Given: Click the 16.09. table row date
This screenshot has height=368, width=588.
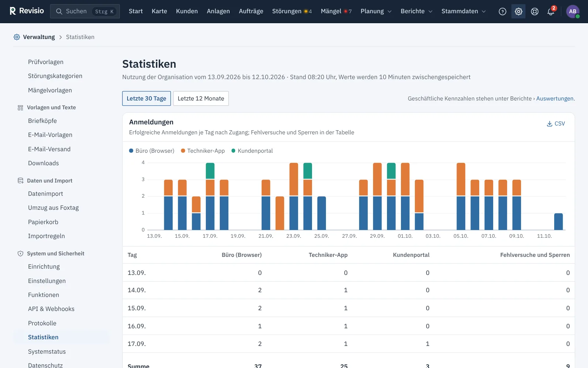Looking at the screenshot, I should 137,326.
